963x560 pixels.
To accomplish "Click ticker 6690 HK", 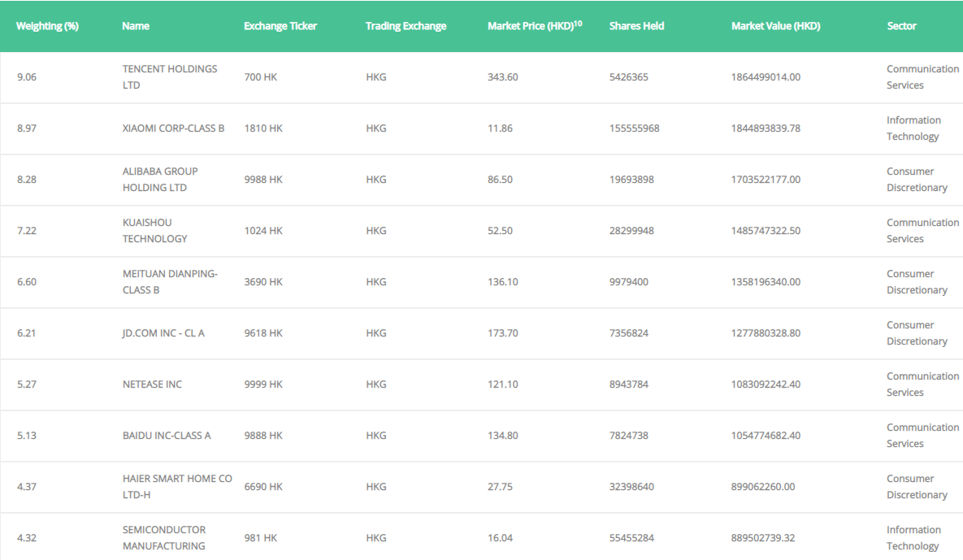I will (263, 486).
